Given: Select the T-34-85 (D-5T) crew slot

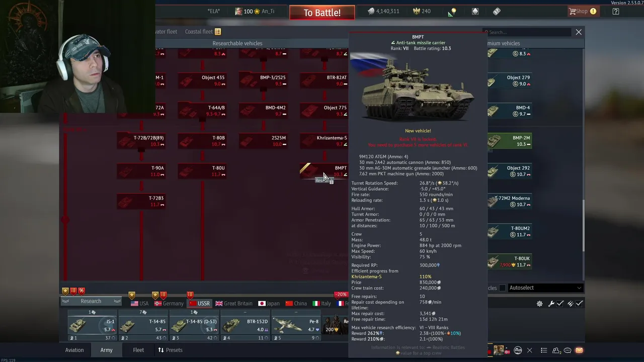Looking at the screenshot, I should tap(194, 325).
